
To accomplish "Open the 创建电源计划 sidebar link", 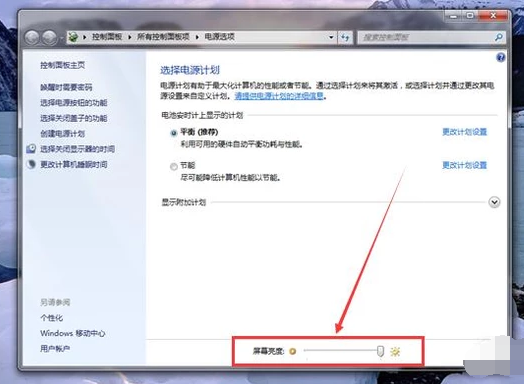I will click(x=62, y=133).
